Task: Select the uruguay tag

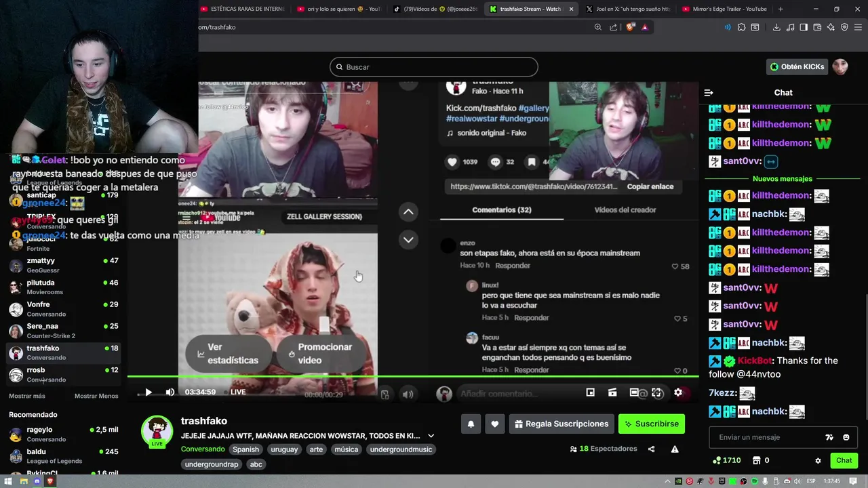Action: tap(284, 449)
